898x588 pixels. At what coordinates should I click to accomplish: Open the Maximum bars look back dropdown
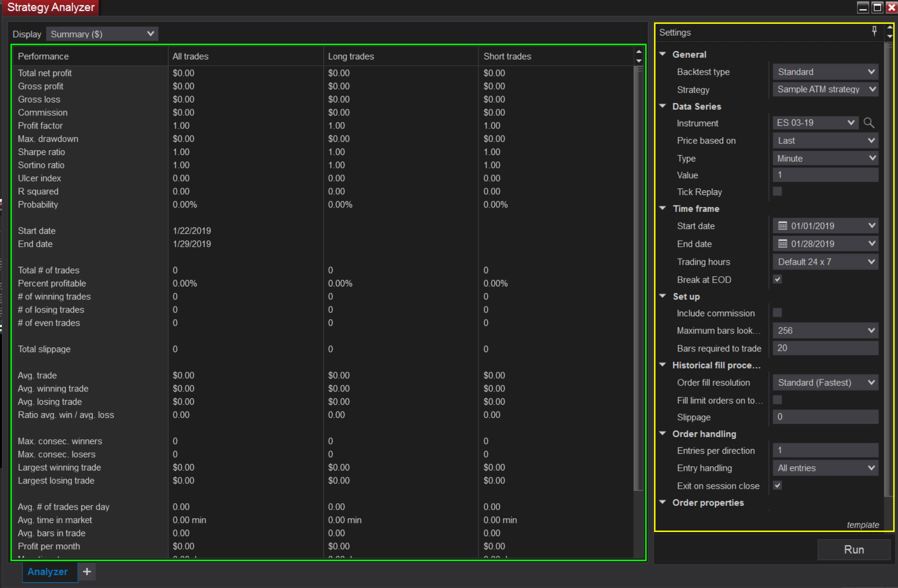tap(825, 330)
